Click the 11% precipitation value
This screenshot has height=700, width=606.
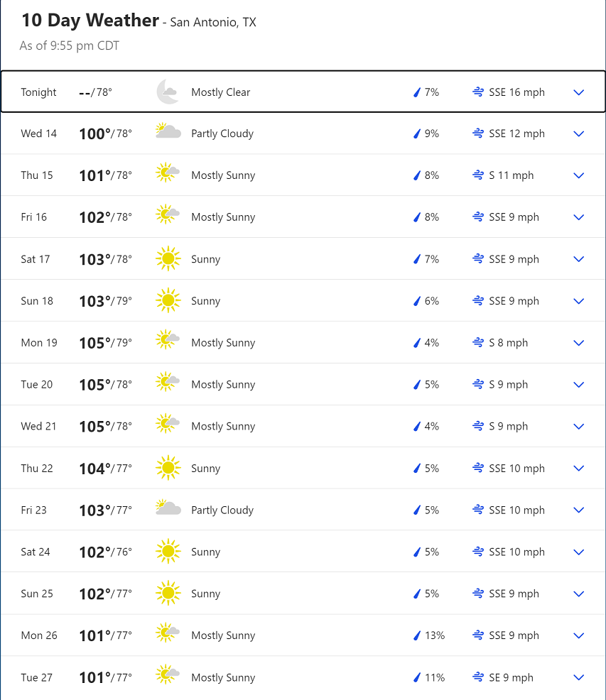[435, 677]
